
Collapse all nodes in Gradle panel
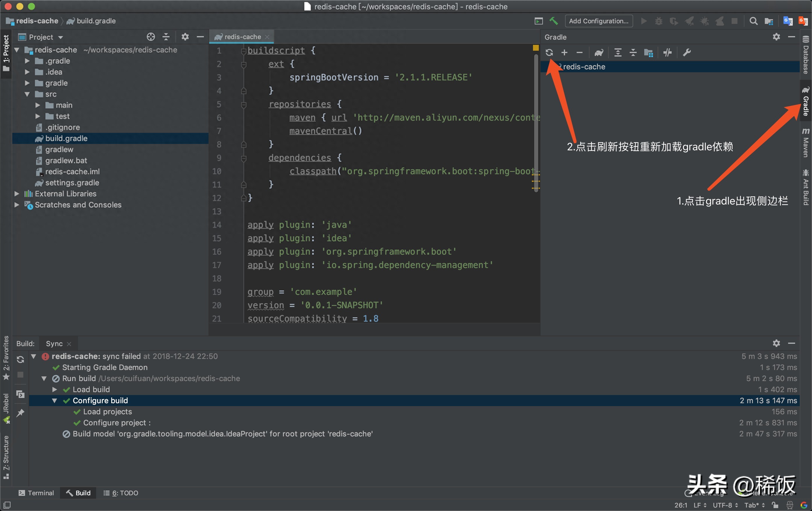tap(633, 52)
